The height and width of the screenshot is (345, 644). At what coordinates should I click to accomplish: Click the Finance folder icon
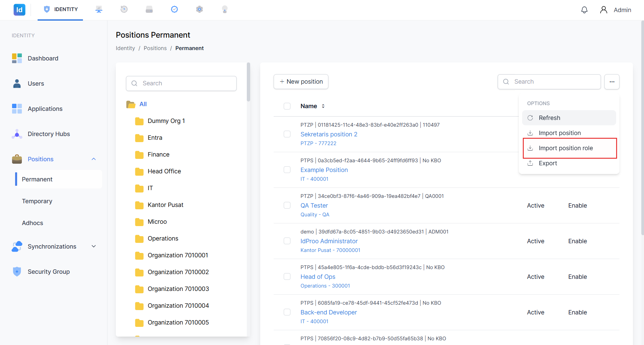click(139, 155)
